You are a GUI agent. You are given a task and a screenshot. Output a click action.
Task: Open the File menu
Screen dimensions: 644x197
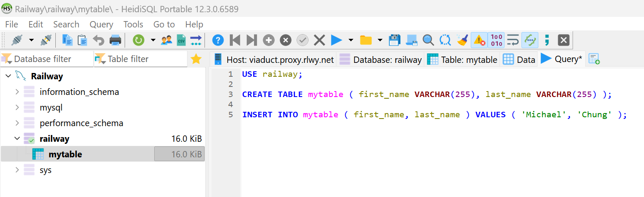click(x=11, y=24)
